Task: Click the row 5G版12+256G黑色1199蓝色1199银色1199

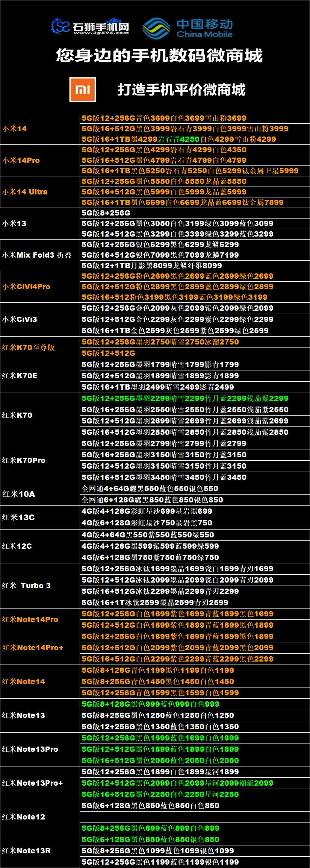Action: click(195, 862)
